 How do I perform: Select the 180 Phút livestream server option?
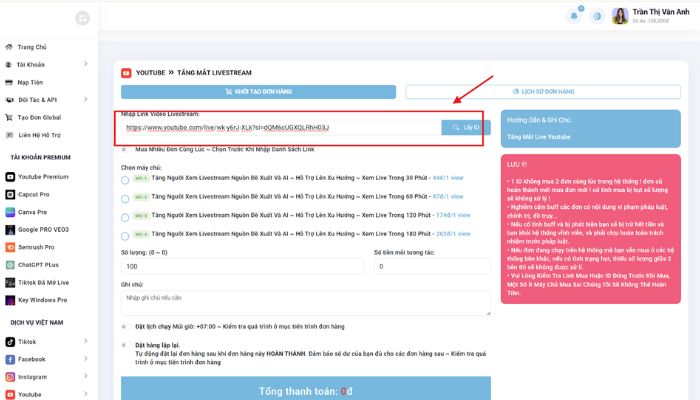point(125,236)
